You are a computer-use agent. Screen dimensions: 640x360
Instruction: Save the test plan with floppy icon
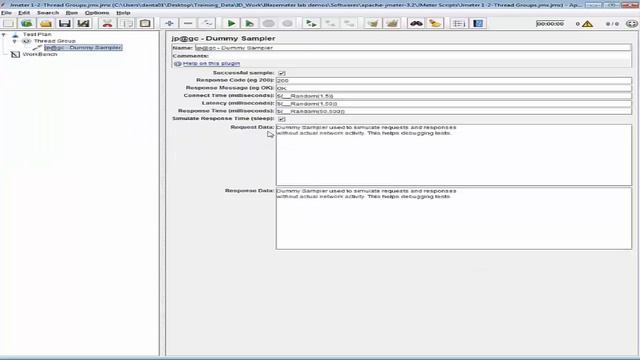click(x=64, y=23)
